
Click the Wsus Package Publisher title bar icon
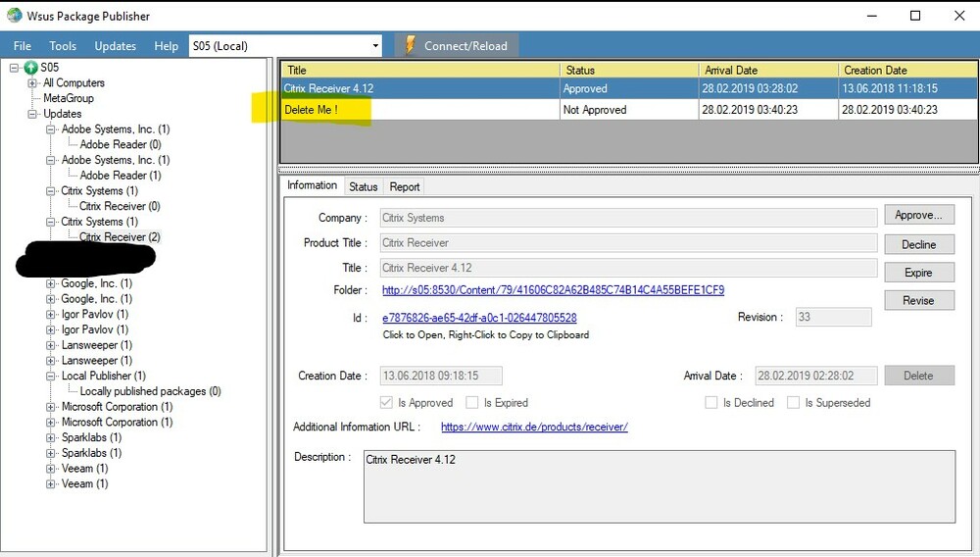[14, 16]
